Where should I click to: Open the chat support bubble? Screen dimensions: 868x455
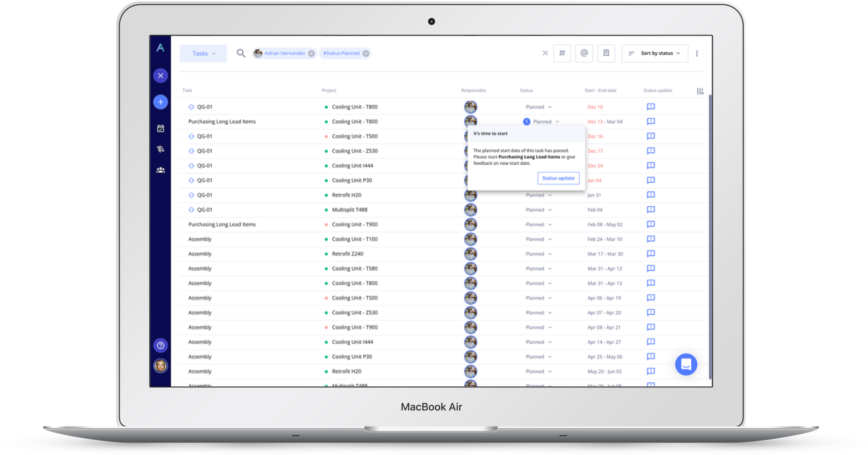(686, 364)
